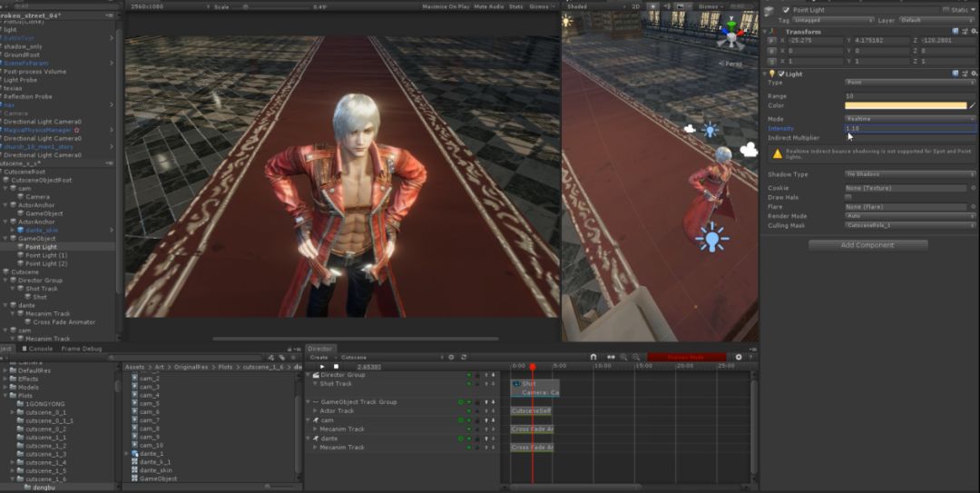This screenshot has height=493, width=980.
Task: Click the color eyedropper next to Color field
Action: click(x=973, y=105)
